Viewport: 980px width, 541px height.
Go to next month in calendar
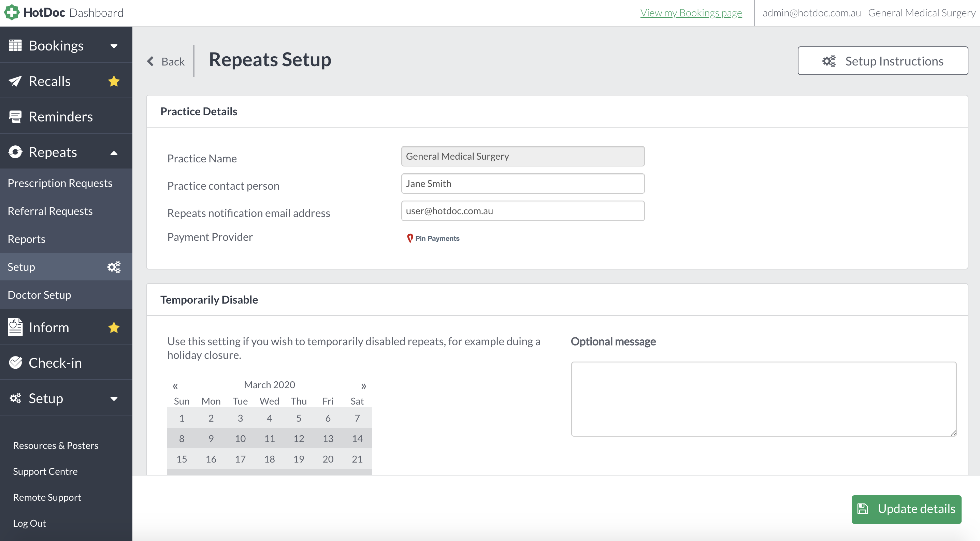(x=363, y=386)
